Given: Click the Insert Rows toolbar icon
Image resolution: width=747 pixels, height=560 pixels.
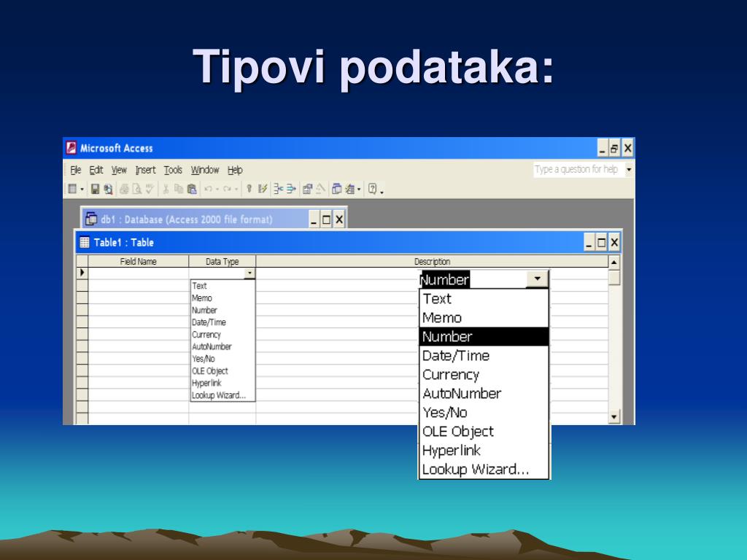Looking at the screenshot, I should pyautogui.click(x=278, y=189).
